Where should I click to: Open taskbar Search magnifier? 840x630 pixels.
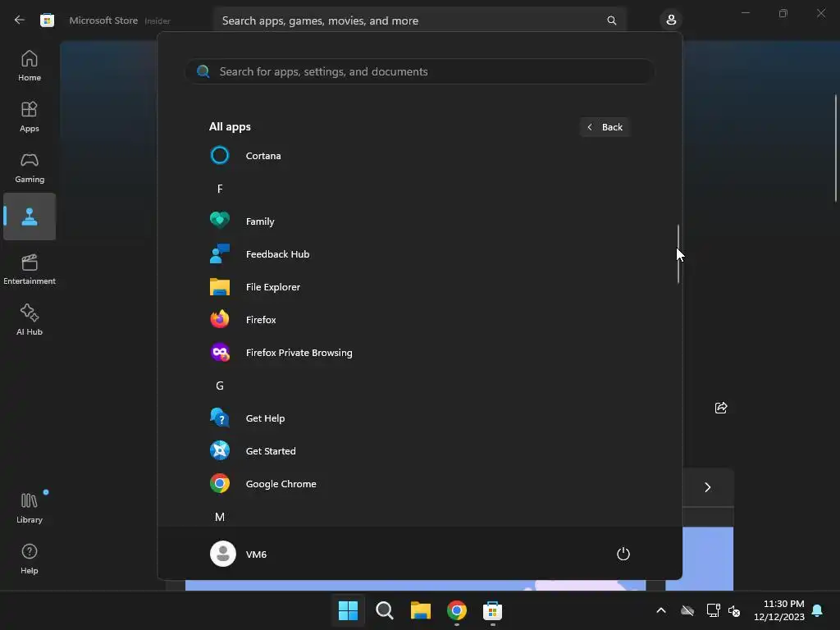point(385,610)
